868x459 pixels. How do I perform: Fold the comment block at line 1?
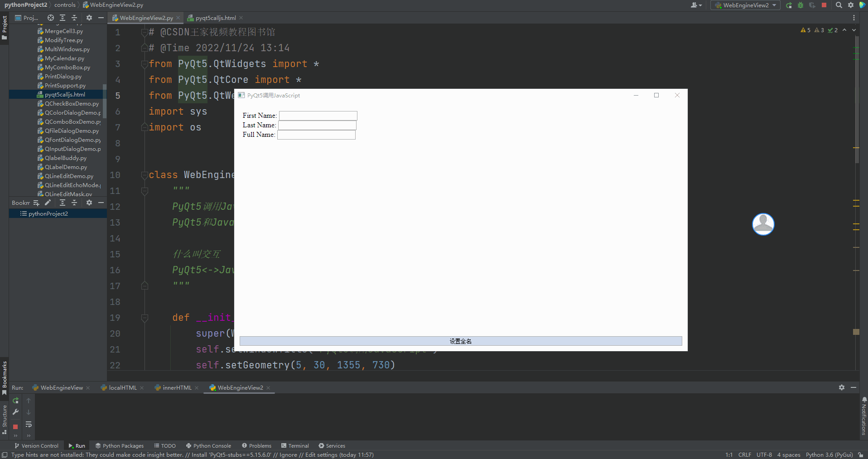(x=145, y=32)
